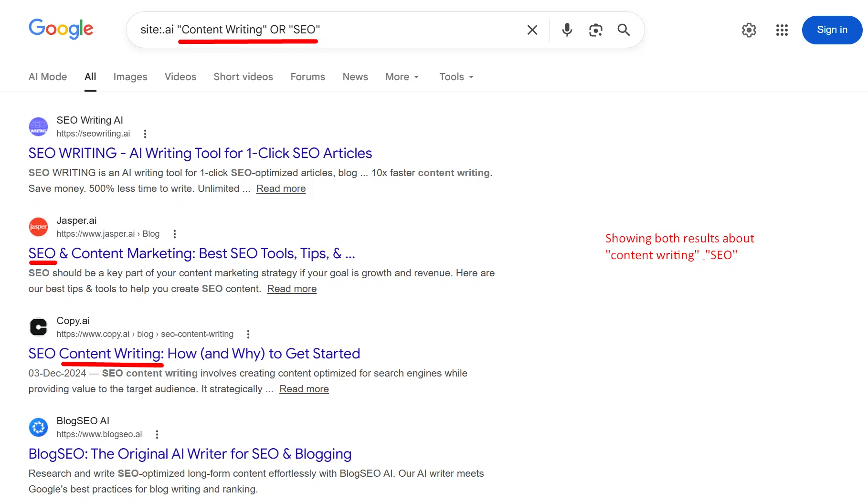This screenshot has height=503, width=868.
Task: Select the All tab
Action: tap(90, 77)
